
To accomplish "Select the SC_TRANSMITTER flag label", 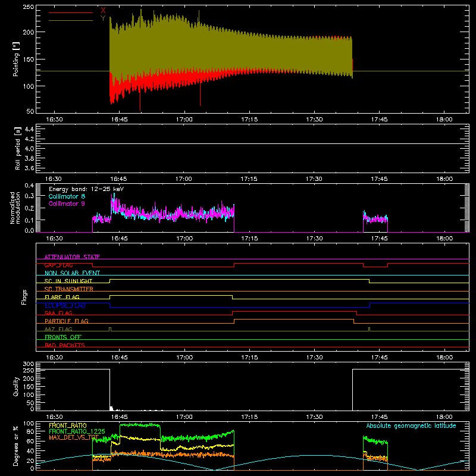I will coord(69,289).
